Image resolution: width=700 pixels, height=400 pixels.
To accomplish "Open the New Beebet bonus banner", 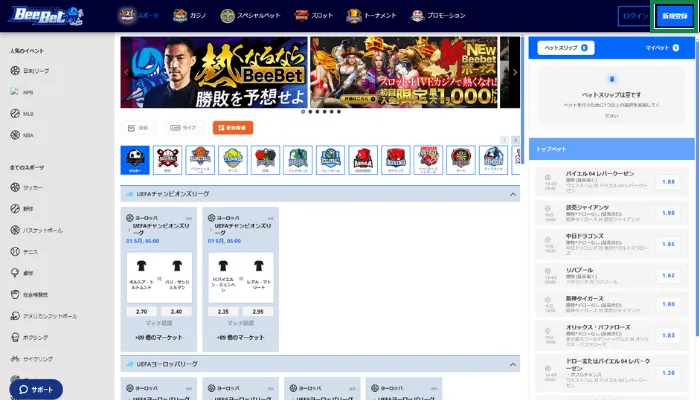I will pos(404,72).
